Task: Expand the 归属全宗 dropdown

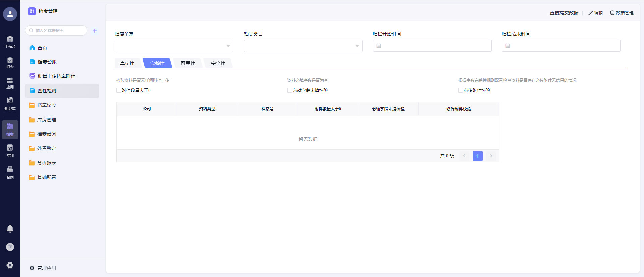Action: [174, 46]
